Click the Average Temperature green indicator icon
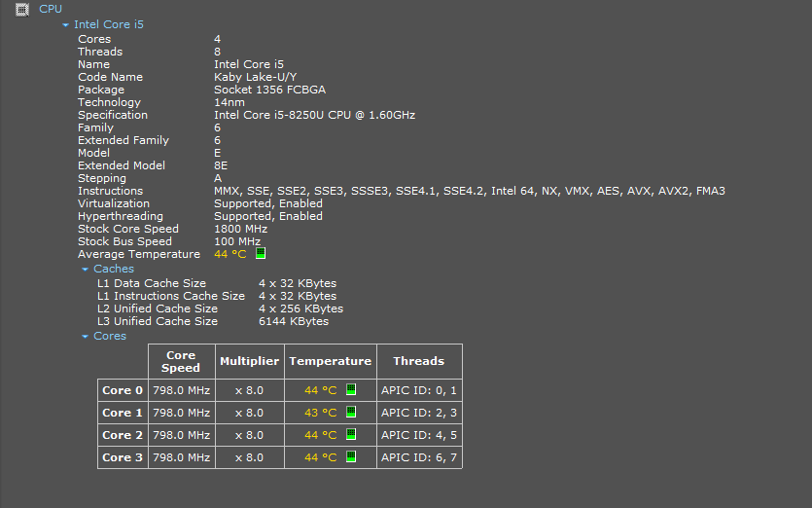The image size is (812, 508). [x=261, y=254]
